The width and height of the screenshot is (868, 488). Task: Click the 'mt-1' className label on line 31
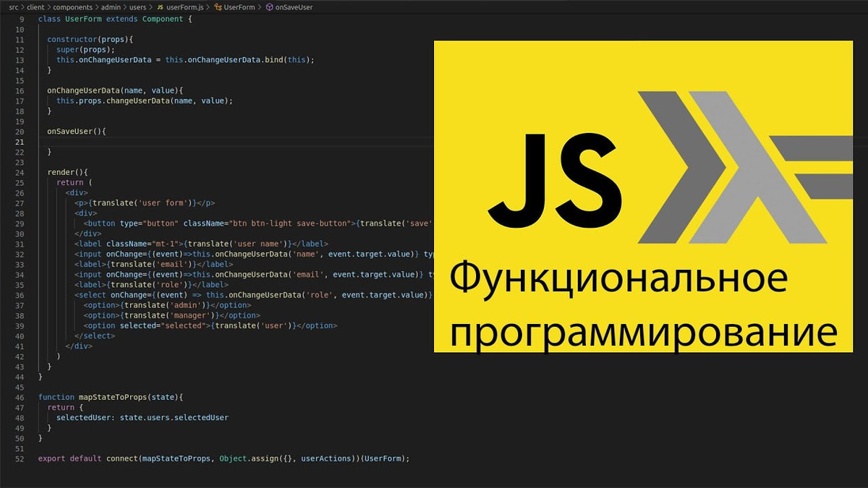click(166, 244)
